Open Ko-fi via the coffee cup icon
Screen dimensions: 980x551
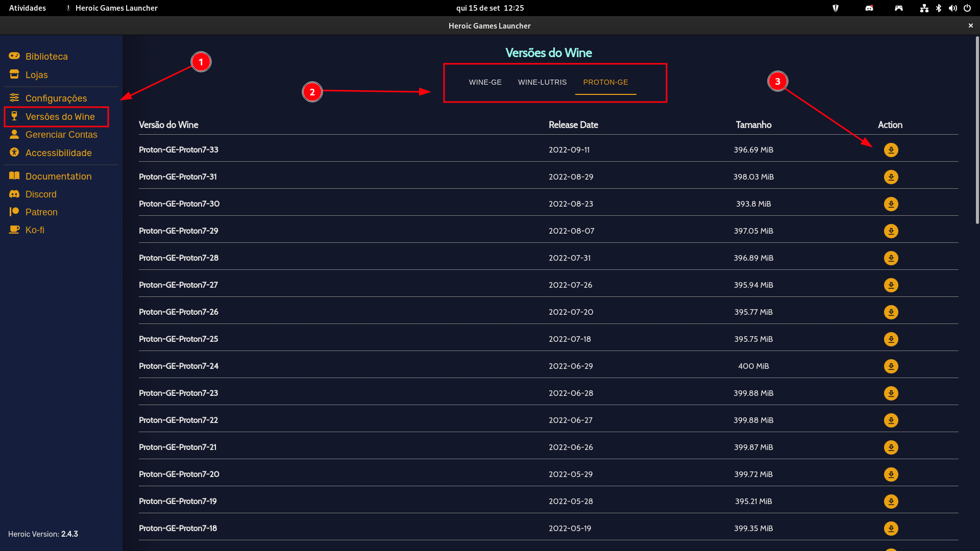(14, 230)
